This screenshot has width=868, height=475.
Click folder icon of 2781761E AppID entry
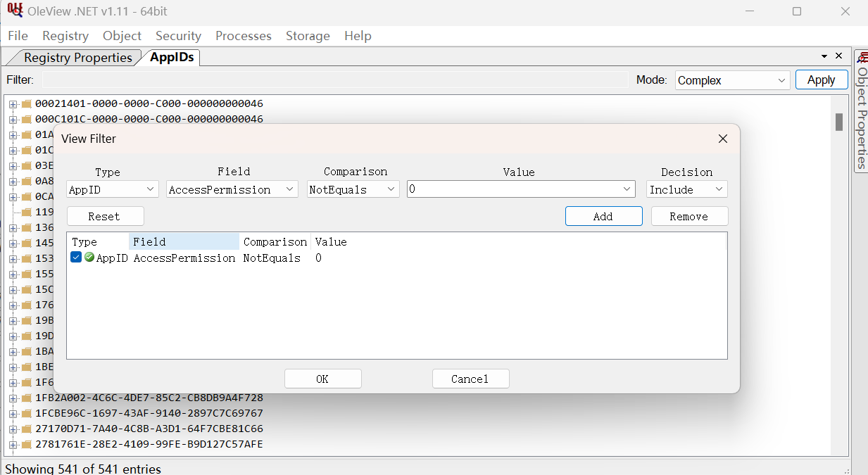27,444
